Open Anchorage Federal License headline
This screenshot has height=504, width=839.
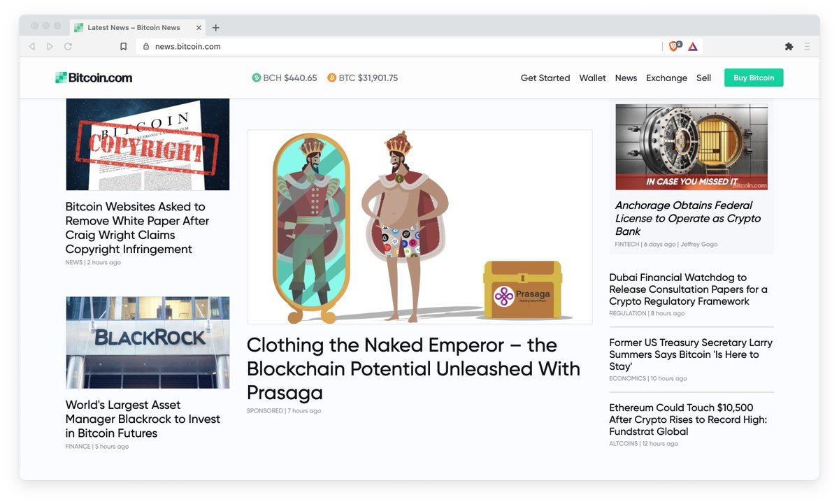point(688,218)
